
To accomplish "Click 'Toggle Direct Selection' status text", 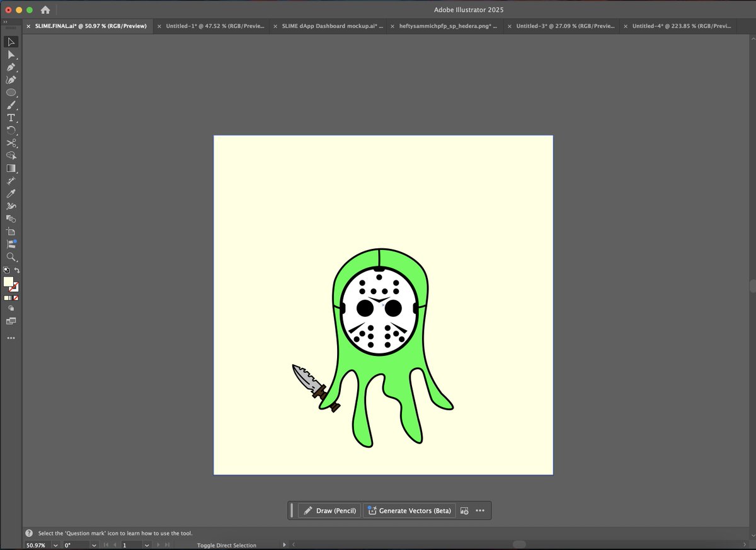I will (x=227, y=546).
